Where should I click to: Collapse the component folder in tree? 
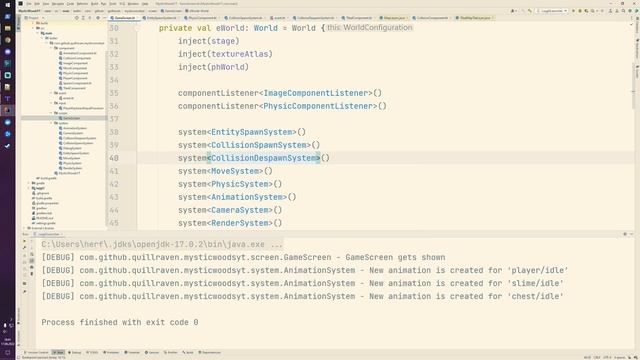point(52,48)
